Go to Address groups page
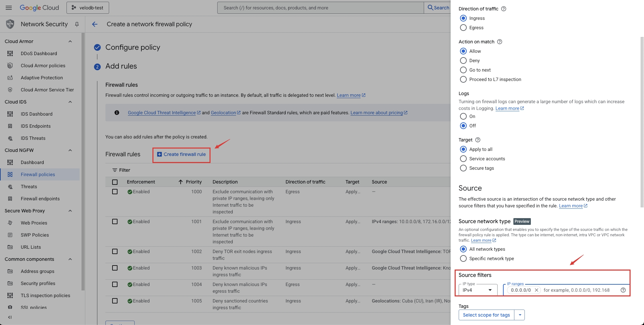Image resolution: width=644 pixels, height=325 pixels. pos(37,271)
